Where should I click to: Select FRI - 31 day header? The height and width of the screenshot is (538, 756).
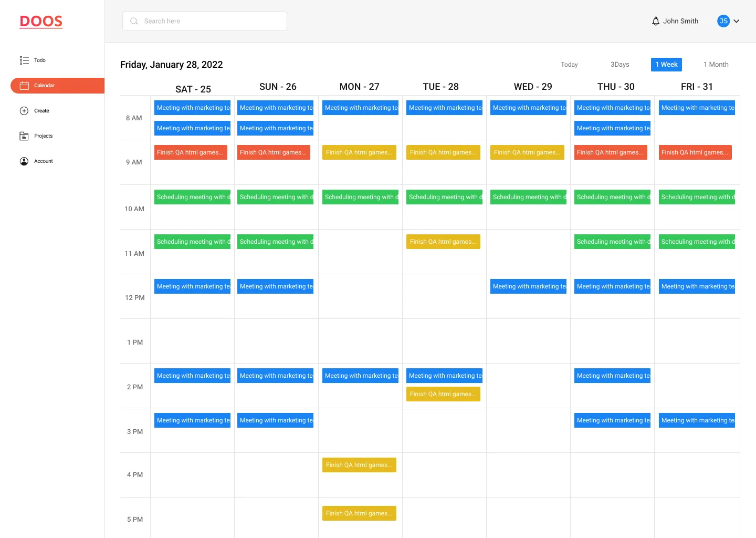click(697, 87)
